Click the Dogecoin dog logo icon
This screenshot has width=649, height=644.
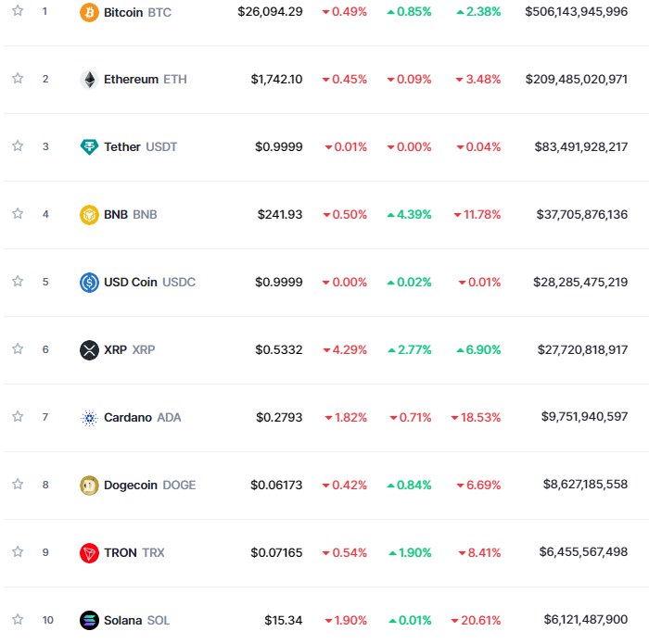[x=89, y=486]
